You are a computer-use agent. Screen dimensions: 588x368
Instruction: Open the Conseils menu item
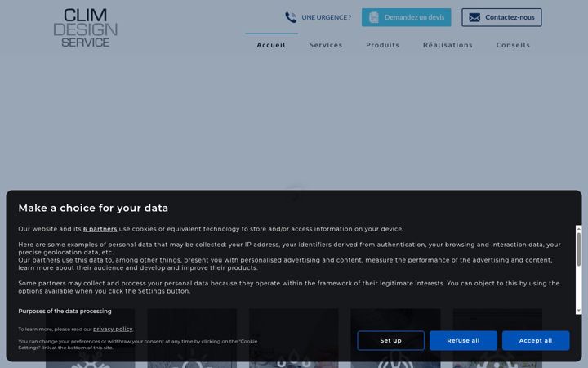click(513, 45)
